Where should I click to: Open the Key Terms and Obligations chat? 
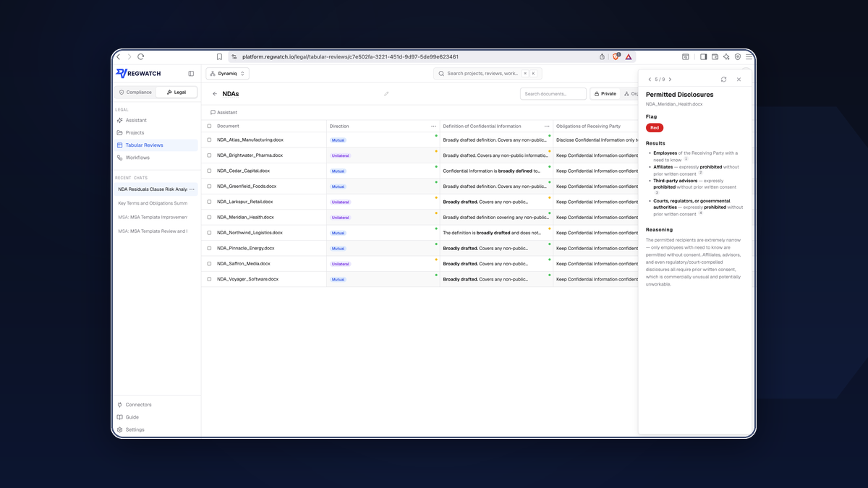pos(153,203)
